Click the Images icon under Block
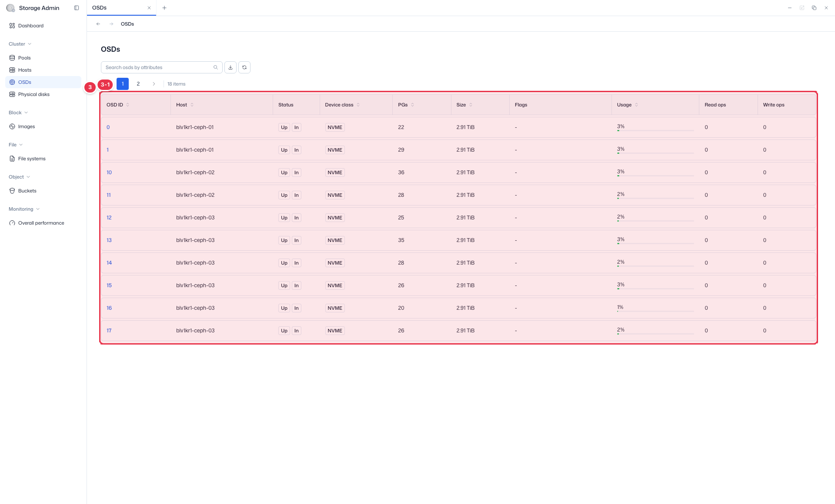The width and height of the screenshot is (835, 504). click(12, 126)
